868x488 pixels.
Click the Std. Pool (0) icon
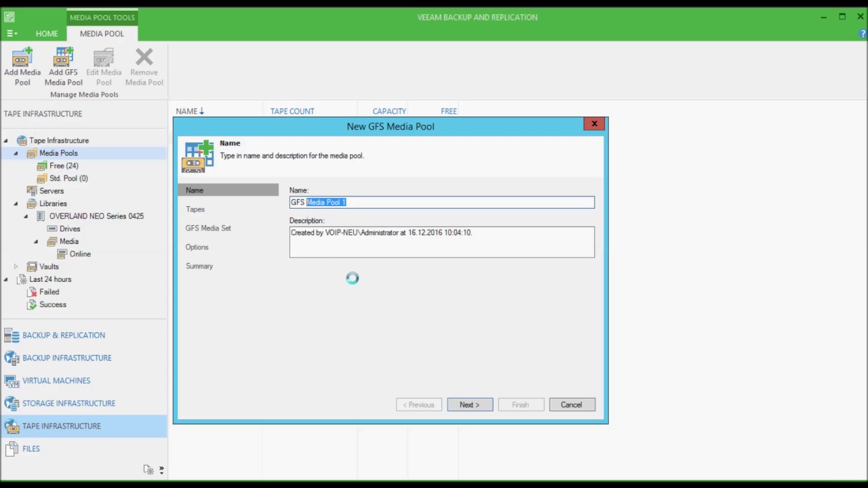(x=42, y=178)
